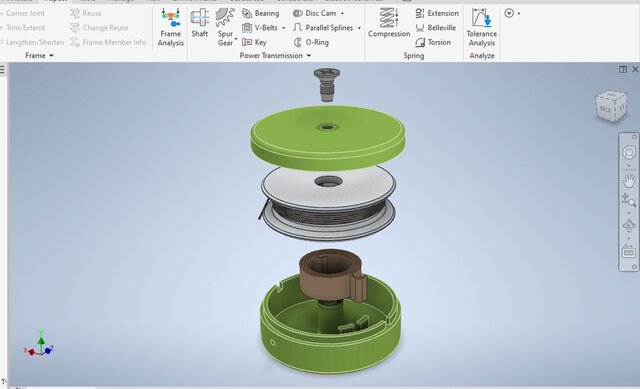Screen dimensions: 640x389
Task: Select the Spur Gear tool
Action: 225,27
